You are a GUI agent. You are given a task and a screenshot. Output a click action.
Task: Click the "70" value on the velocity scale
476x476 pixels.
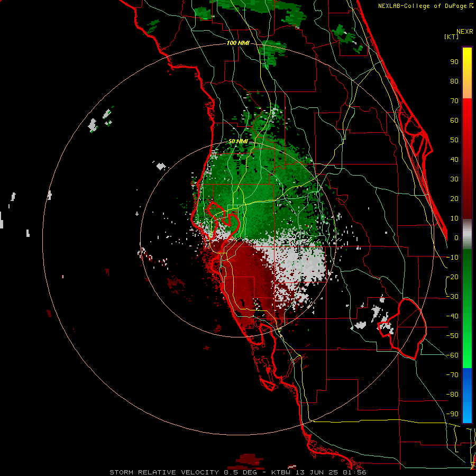click(x=454, y=101)
